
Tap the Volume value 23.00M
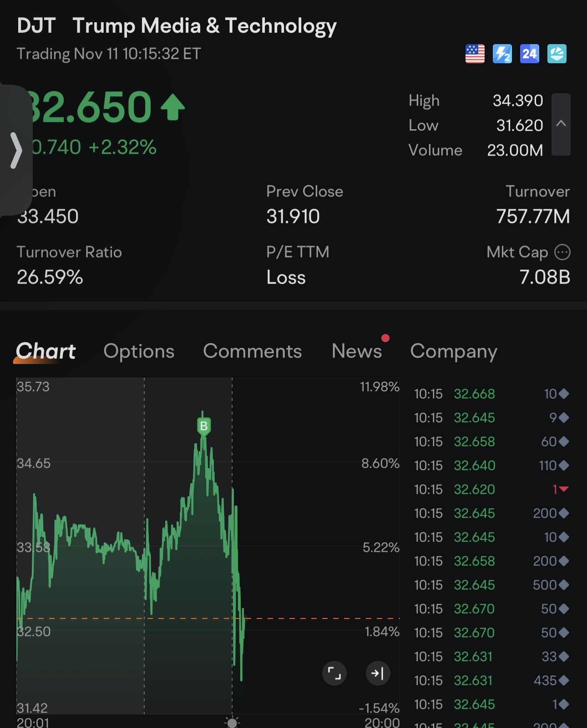pyautogui.click(x=515, y=150)
